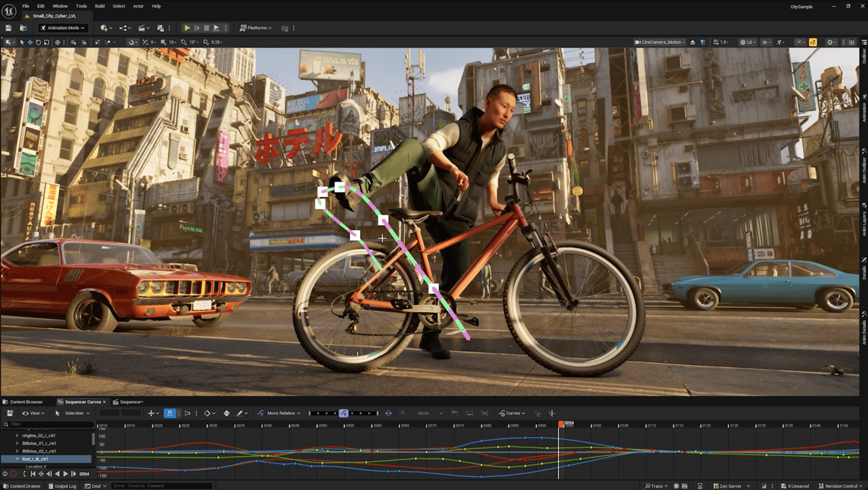Image resolution: width=868 pixels, height=490 pixels.
Task: Toggle the record button in the sequencer
Action: pos(14,474)
